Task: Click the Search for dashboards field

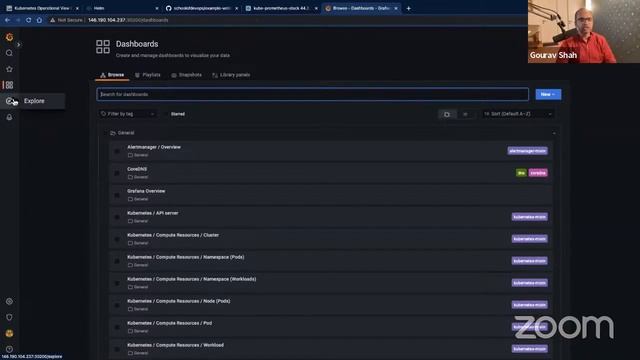Action: (313, 94)
